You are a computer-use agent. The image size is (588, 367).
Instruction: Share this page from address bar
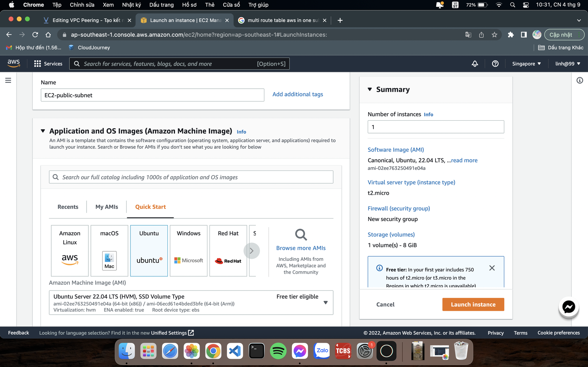[481, 35]
